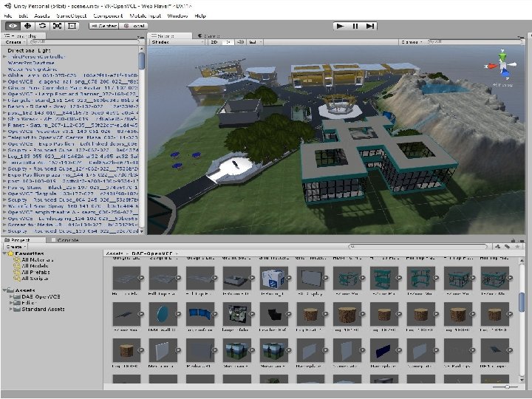Switch to the Console tab
532x399 pixels.
[65, 240]
